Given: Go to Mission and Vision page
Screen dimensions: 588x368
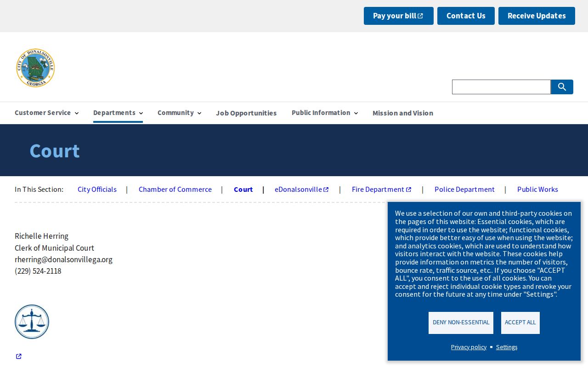Looking at the screenshot, I should coord(403,113).
